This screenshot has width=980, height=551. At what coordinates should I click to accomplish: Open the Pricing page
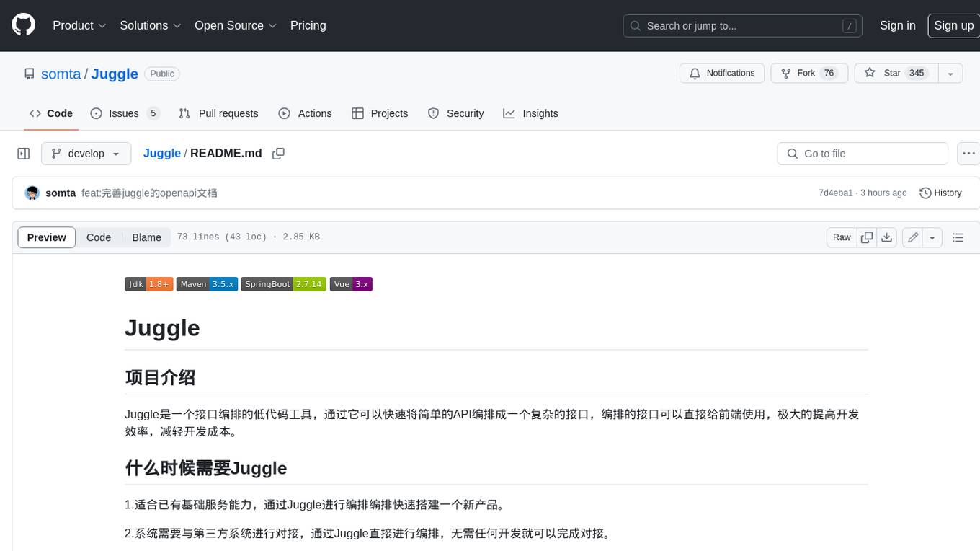click(308, 25)
